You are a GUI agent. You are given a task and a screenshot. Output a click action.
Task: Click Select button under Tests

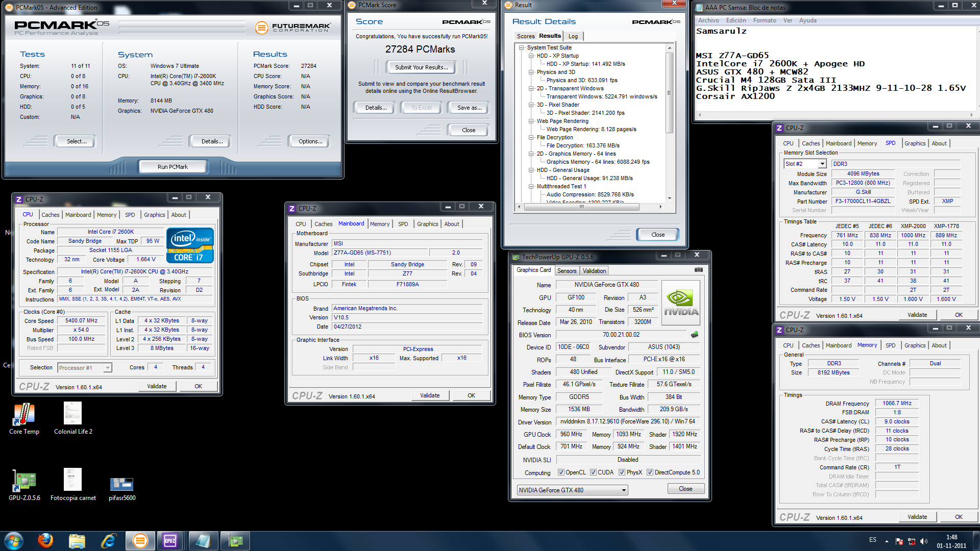(76, 141)
